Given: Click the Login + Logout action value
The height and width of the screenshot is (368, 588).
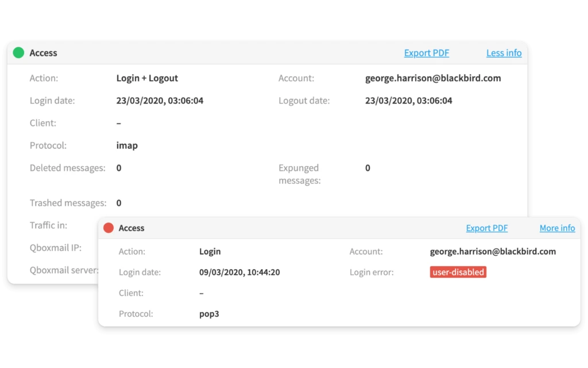Looking at the screenshot, I should 147,78.
